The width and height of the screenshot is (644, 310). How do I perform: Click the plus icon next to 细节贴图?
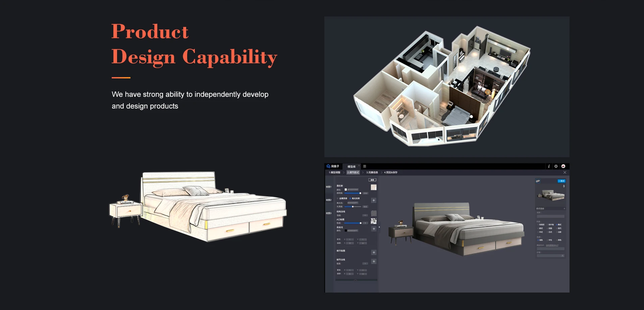[374, 252]
